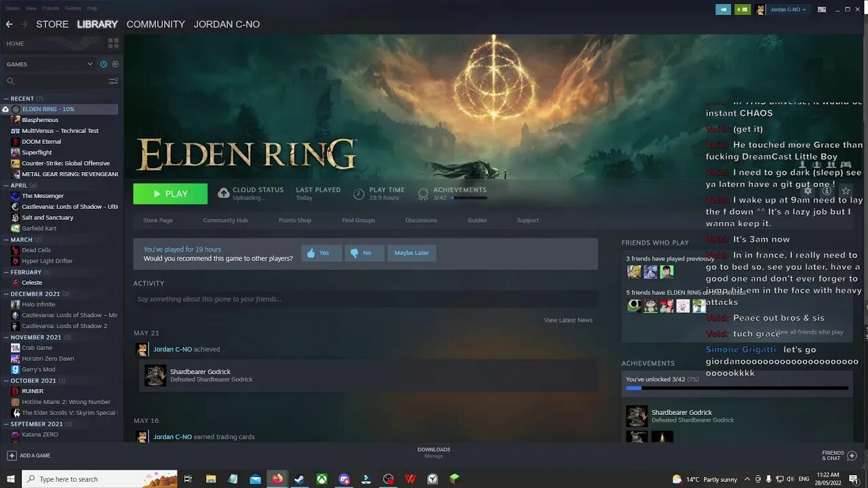
Task: Go back with the left arrow
Action: pos(9,24)
